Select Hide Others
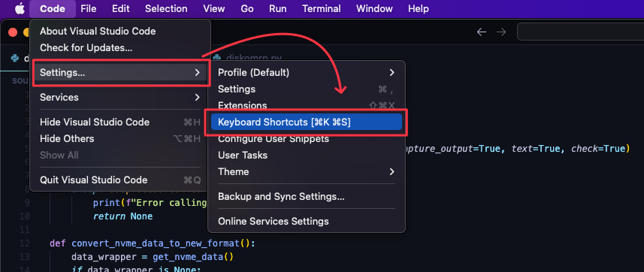 (x=120, y=138)
